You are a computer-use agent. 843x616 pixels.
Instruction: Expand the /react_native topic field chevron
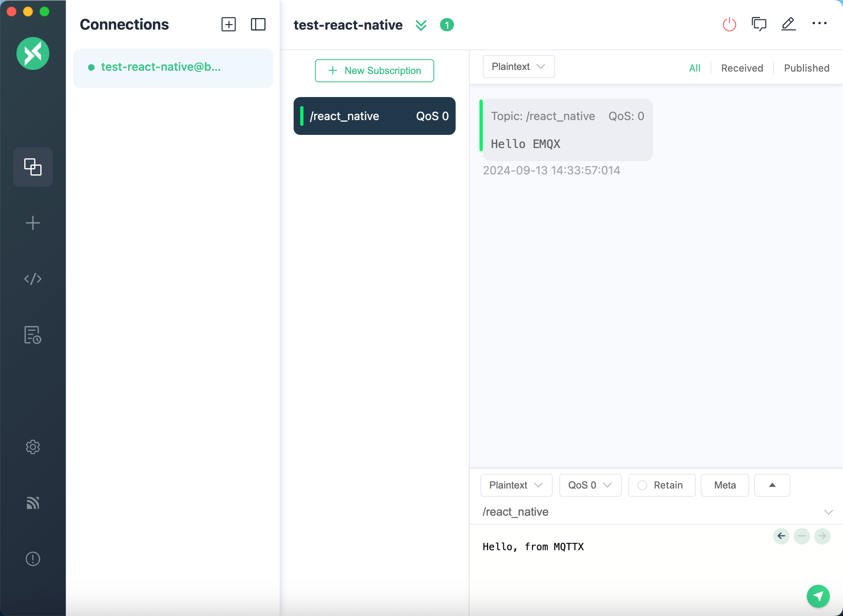(827, 512)
